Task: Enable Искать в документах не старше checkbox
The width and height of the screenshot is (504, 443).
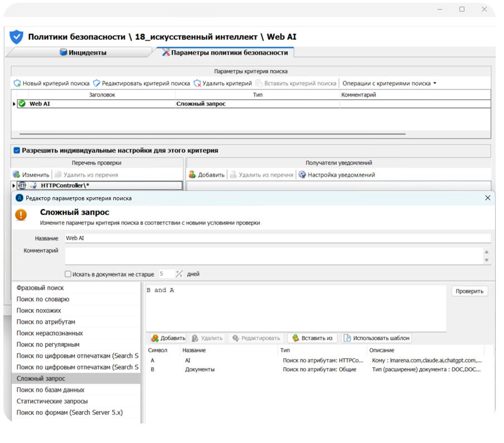Action: [68, 274]
